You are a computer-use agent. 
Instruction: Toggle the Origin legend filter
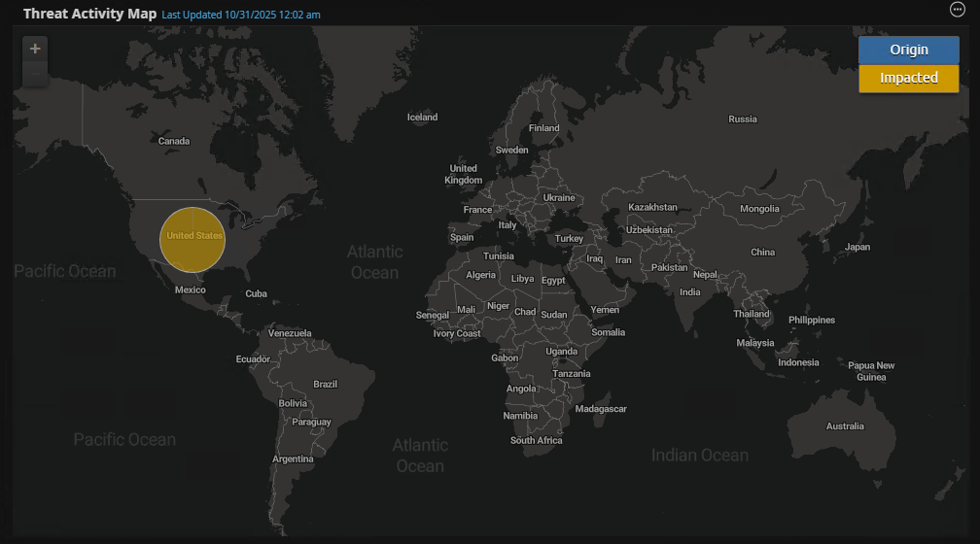point(908,50)
